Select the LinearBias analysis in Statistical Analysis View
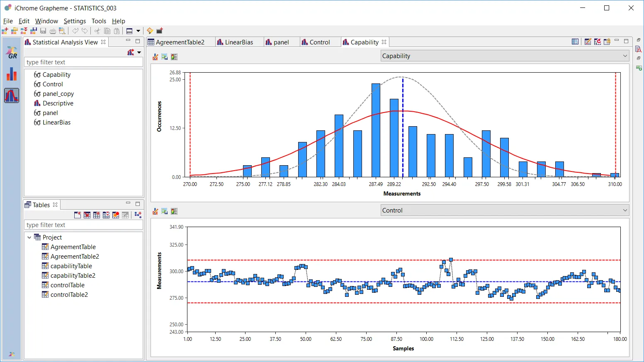Viewport: 644px width, 362px height. [x=56, y=122]
